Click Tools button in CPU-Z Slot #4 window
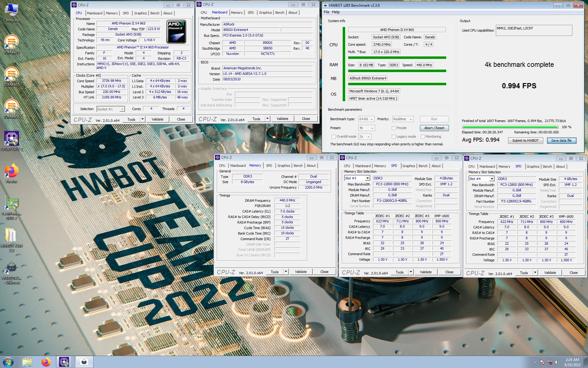 [524, 273]
